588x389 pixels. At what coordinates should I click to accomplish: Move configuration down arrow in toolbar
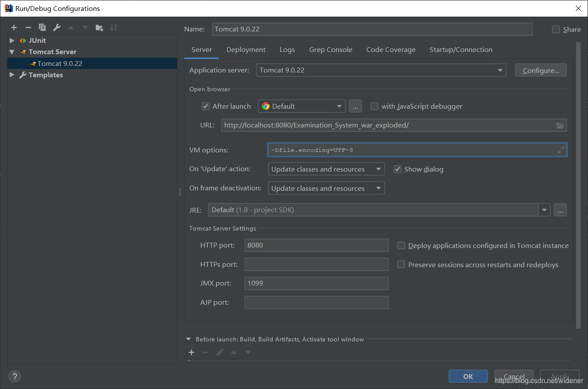[85, 28]
